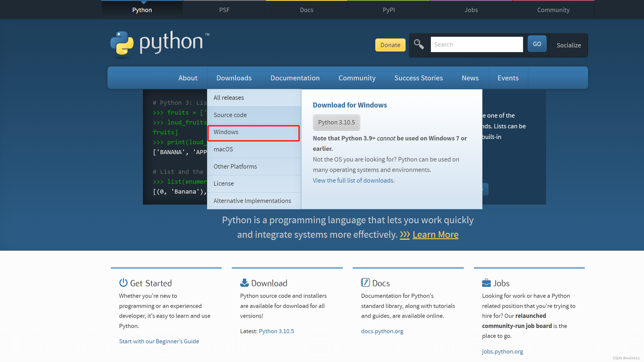644x362 pixels.
Task: Select the Community tab in navigation
Action: (357, 78)
